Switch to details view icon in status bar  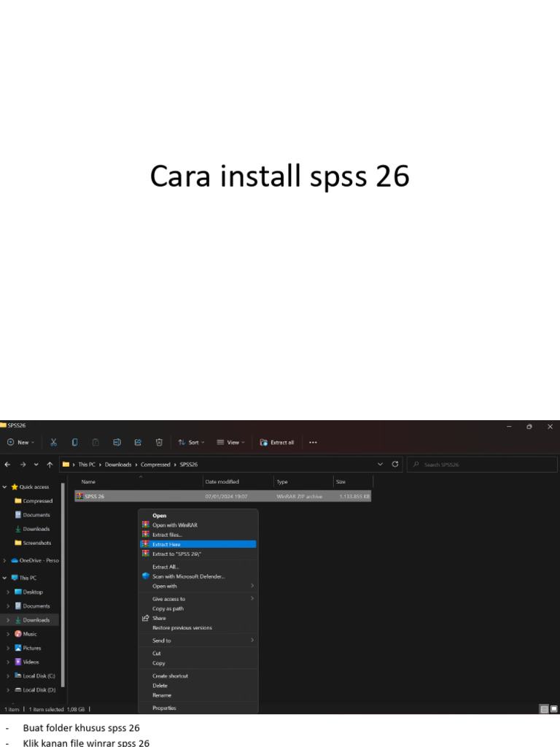coord(544,709)
